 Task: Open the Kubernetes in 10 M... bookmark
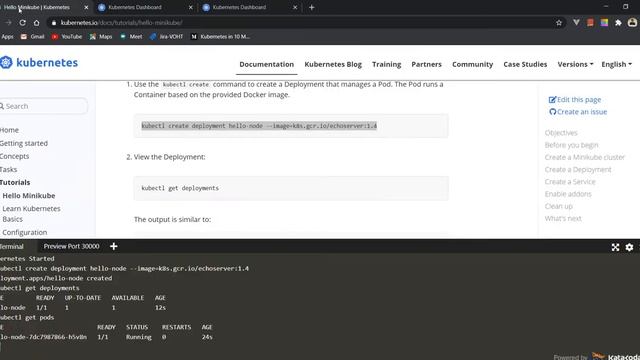[220, 37]
